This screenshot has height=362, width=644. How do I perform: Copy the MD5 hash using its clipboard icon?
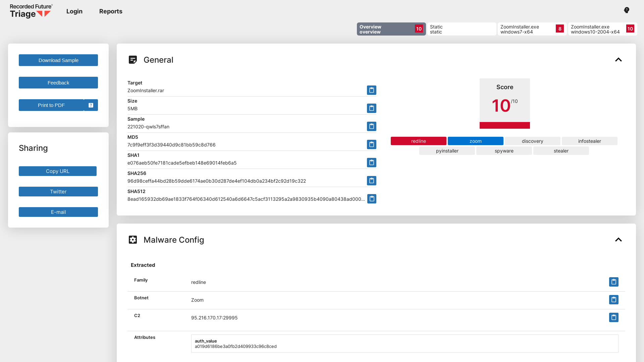(x=371, y=144)
